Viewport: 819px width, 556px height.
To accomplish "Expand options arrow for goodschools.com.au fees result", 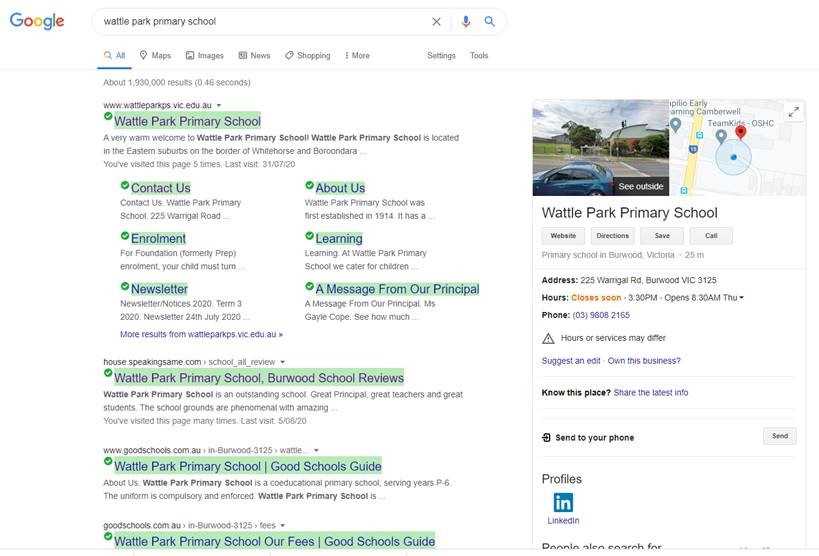I will click(x=283, y=525).
